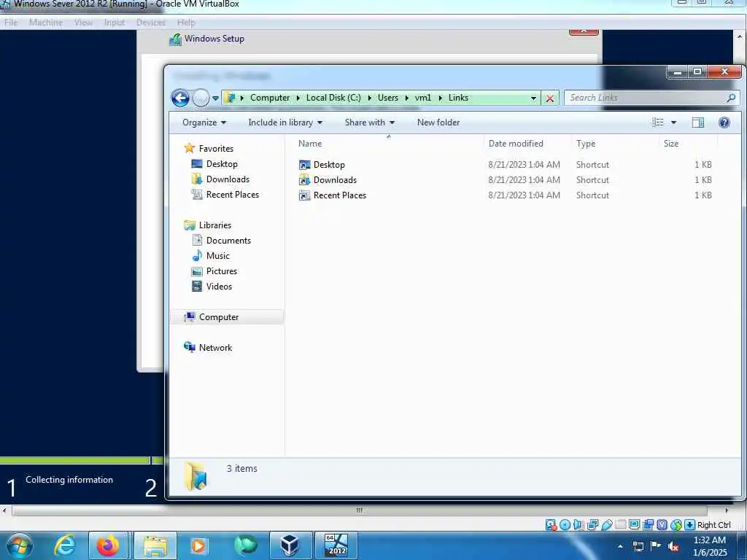Expand the arrow after Users in breadcrumb
This screenshot has height=560, width=747.
click(407, 98)
